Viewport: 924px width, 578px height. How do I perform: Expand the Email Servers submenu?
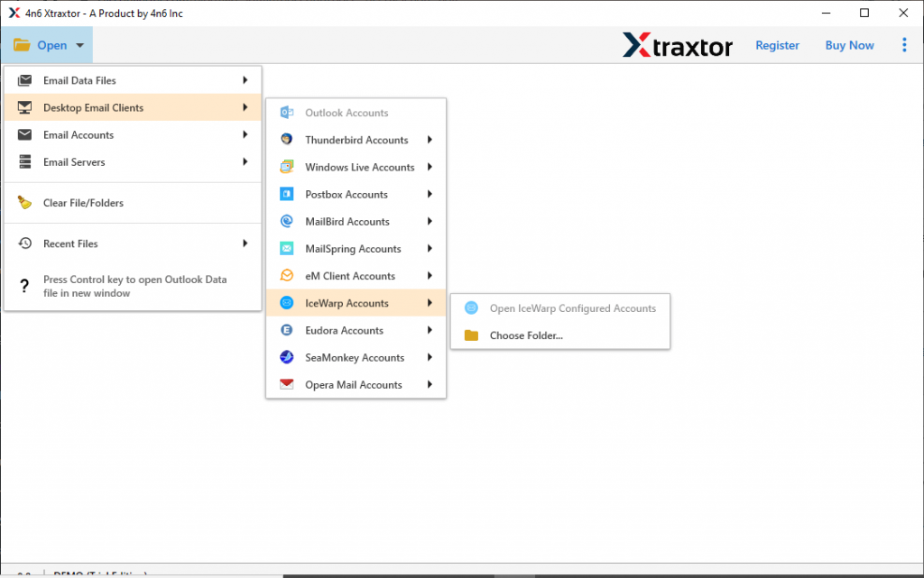click(244, 161)
